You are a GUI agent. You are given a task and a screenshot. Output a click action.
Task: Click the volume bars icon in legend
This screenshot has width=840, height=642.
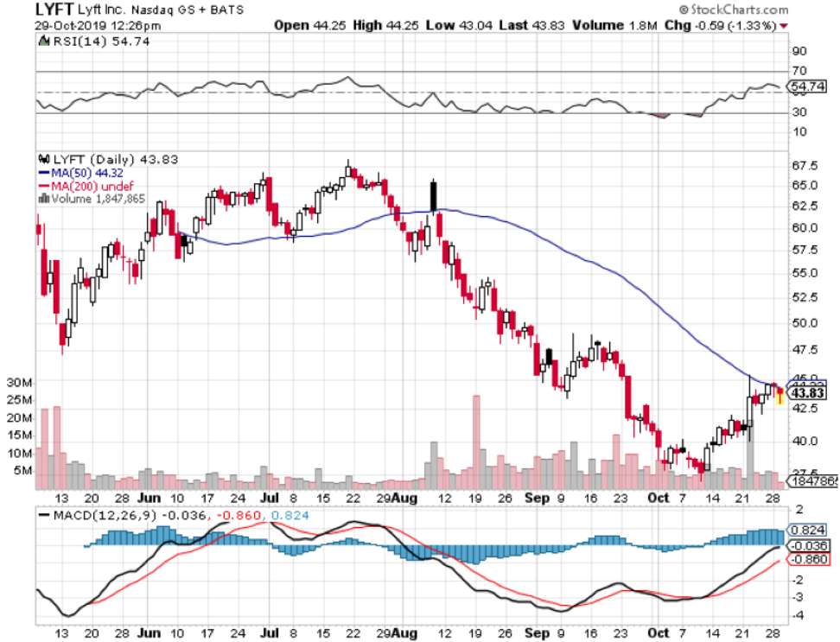pyautogui.click(x=42, y=197)
